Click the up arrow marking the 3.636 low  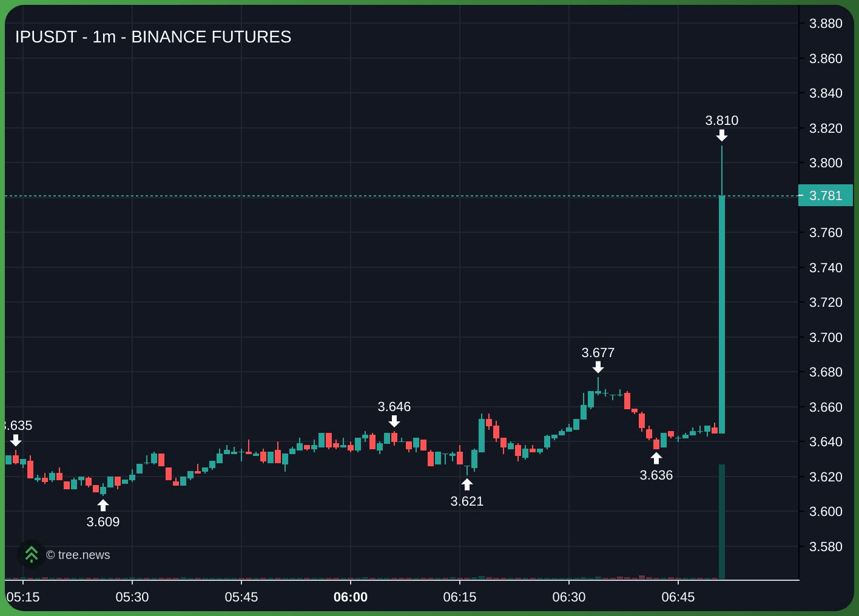pos(656,458)
